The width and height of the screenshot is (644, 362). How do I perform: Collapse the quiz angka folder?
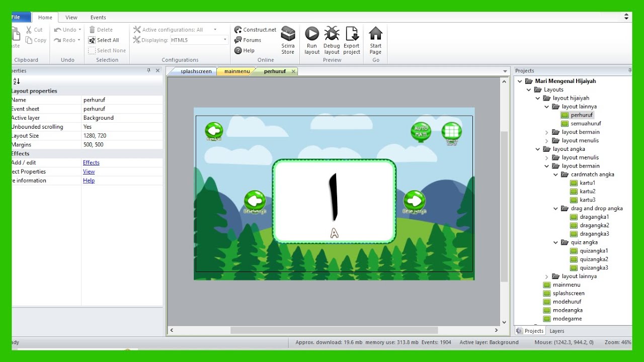(556, 242)
